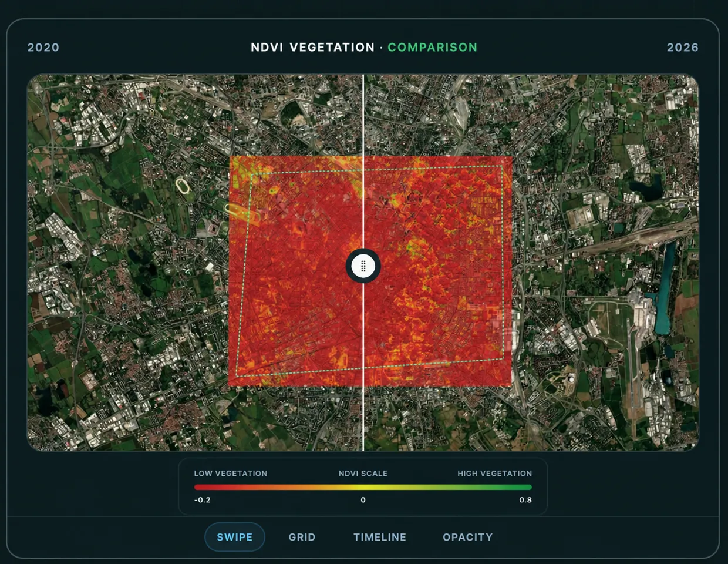Select the OPACITY mode tab

click(x=468, y=537)
